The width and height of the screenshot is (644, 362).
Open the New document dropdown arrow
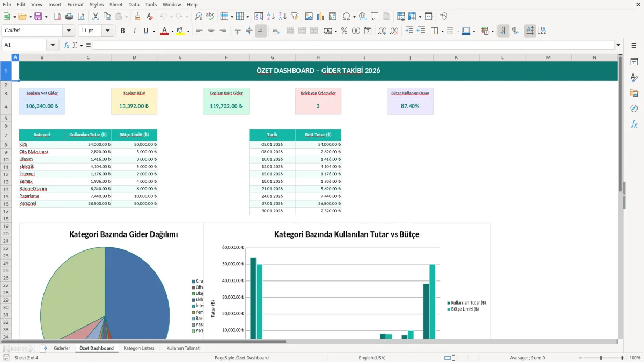pyautogui.click(x=14, y=17)
